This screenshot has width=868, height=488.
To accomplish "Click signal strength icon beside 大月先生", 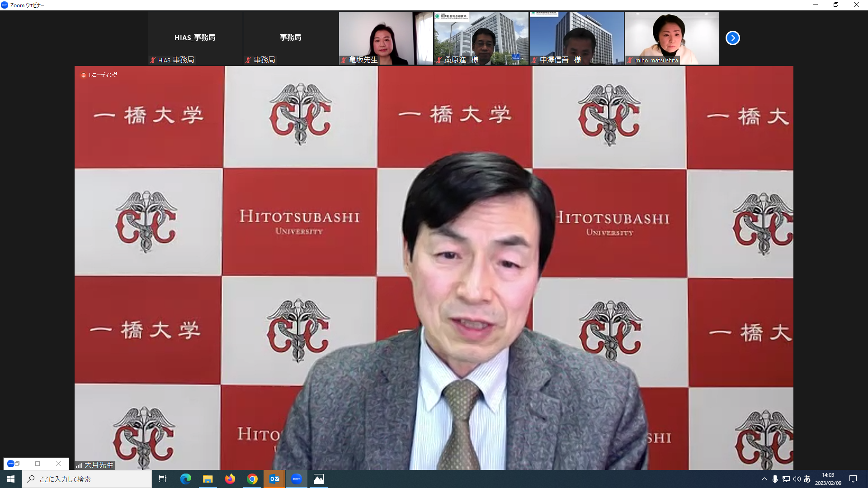I will (x=79, y=465).
